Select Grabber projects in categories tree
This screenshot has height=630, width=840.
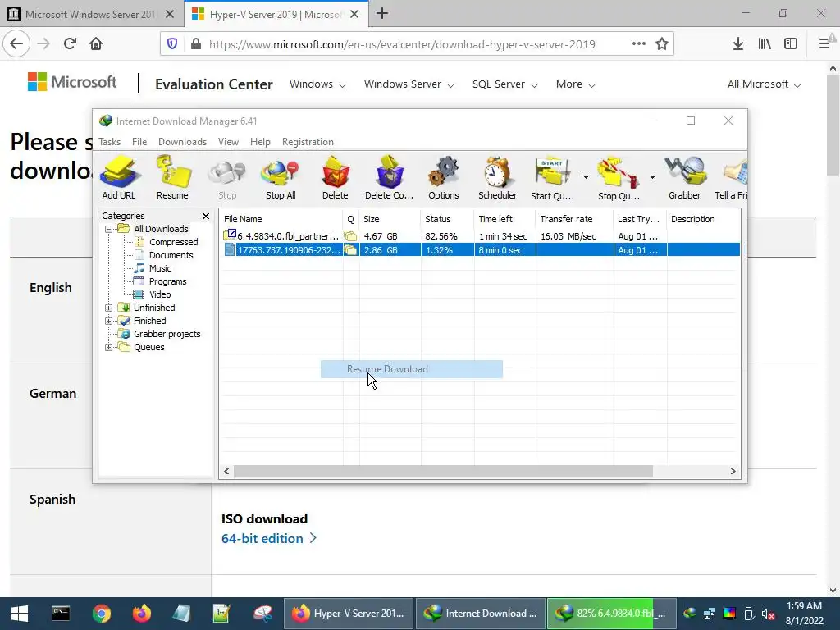[167, 335]
